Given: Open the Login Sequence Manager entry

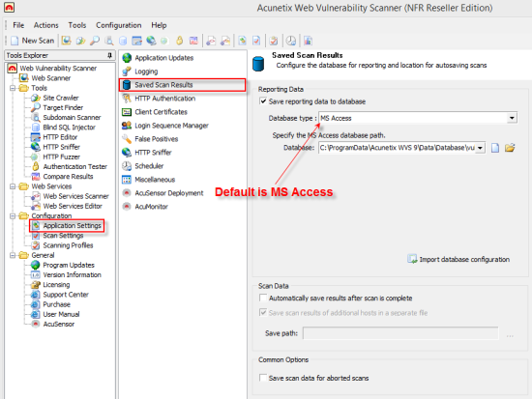Looking at the screenshot, I should point(171,126).
